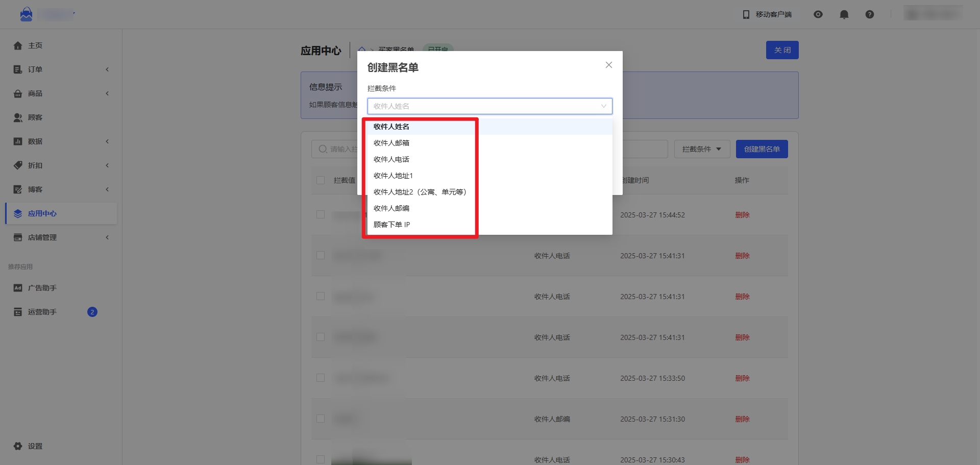Open 顾客 customers icon in sidebar
This screenshot has width=980, height=465.
18,117
